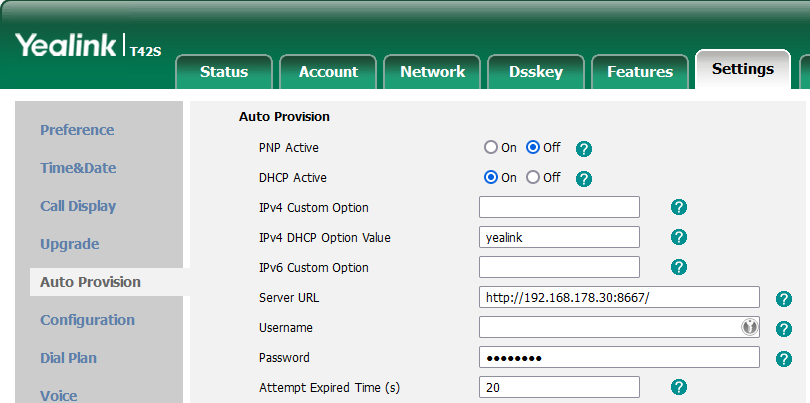
Task: Click help icon next to PNP Active
Action: point(585,148)
